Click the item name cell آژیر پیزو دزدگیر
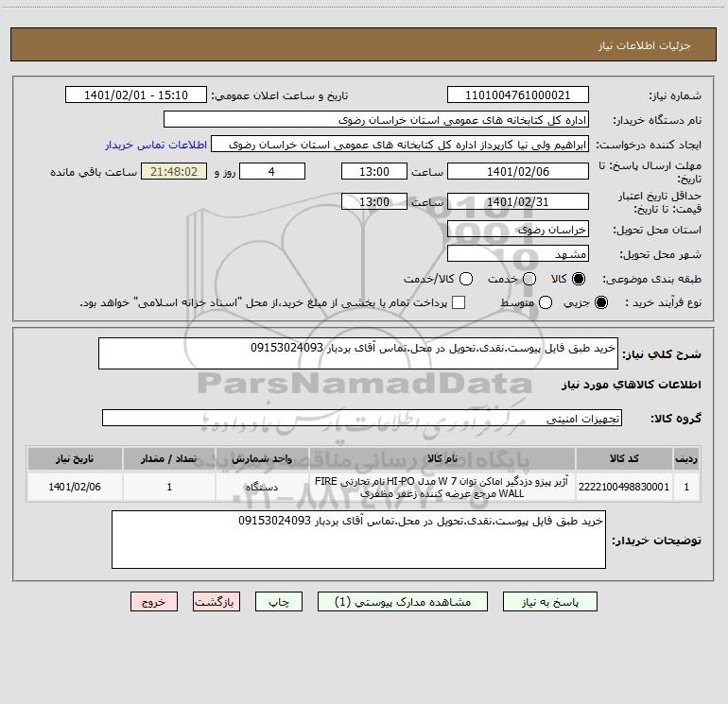728x704 pixels. pos(442,487)
